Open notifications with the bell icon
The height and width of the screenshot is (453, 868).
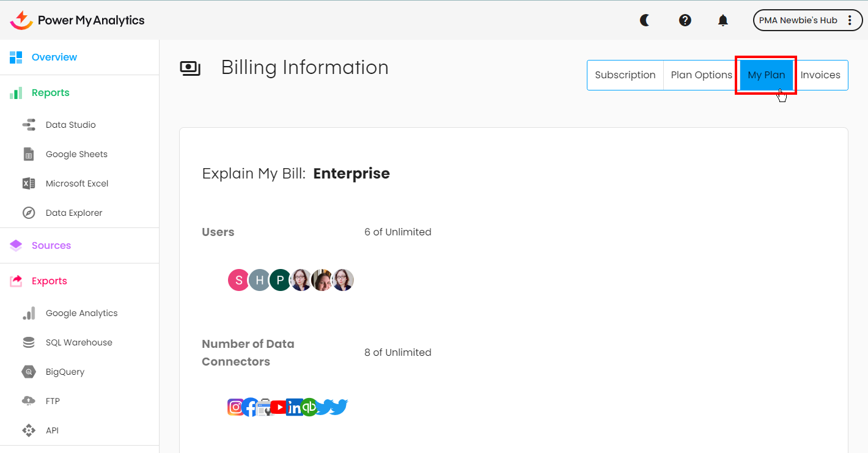723,20
